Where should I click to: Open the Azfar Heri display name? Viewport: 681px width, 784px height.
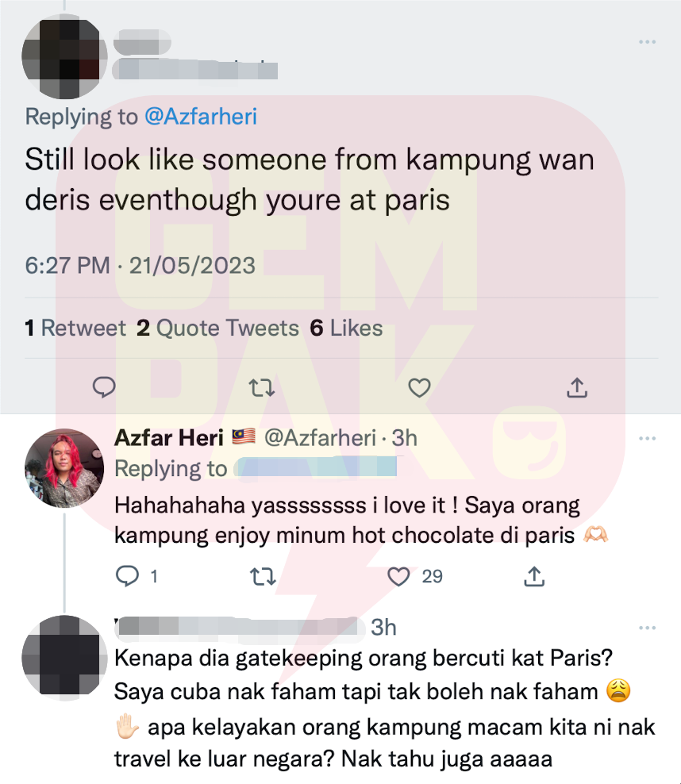click(169, 438)
